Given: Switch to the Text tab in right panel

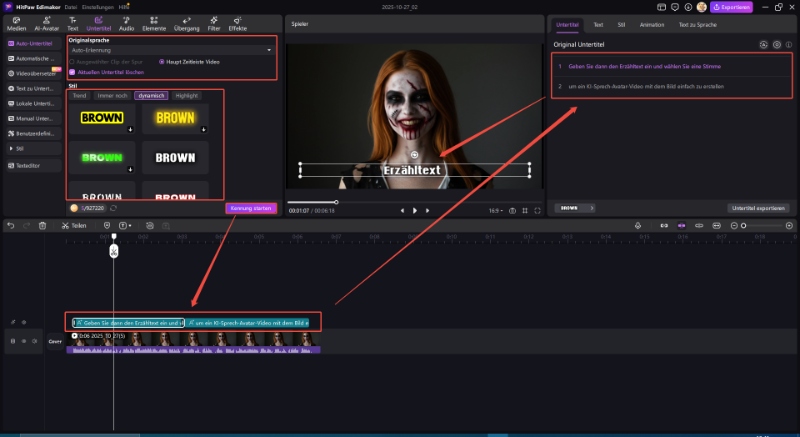Looking at the screenshot, I should click(x=598, y=24).
